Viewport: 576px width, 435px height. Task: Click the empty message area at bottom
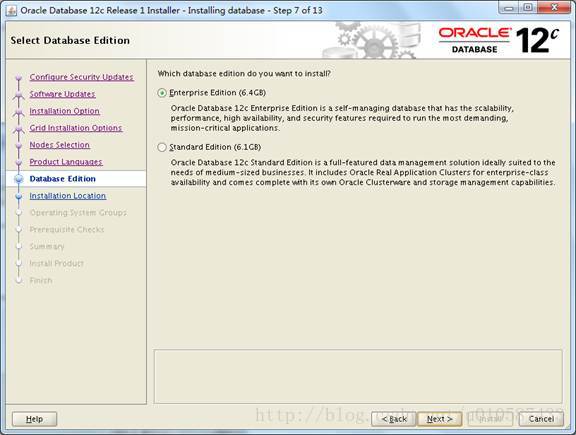[x=358, y=376]
